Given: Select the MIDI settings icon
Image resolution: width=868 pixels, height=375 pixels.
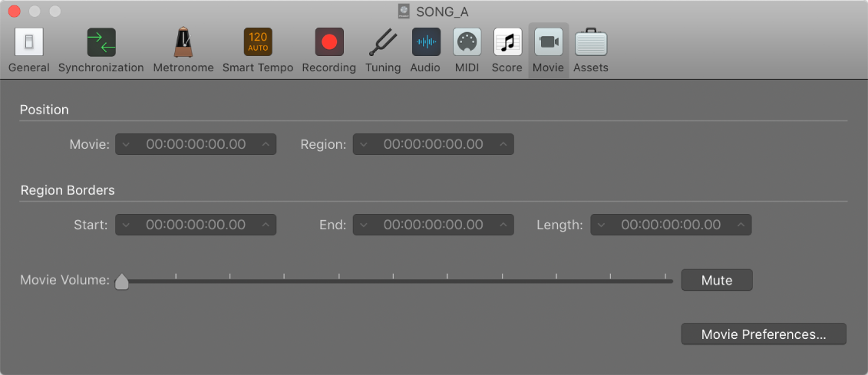Looking at the screenshot, I should click(x=467, y=43).
